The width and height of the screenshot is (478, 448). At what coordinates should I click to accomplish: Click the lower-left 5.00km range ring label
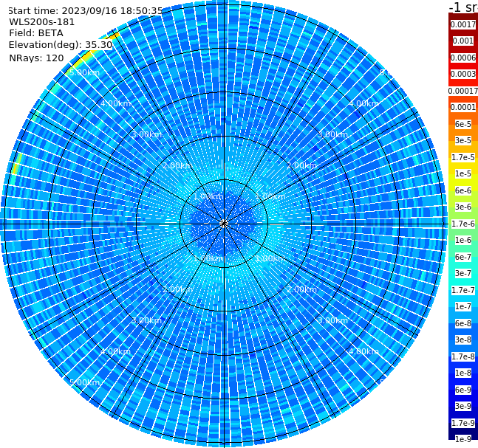(84, 382)
